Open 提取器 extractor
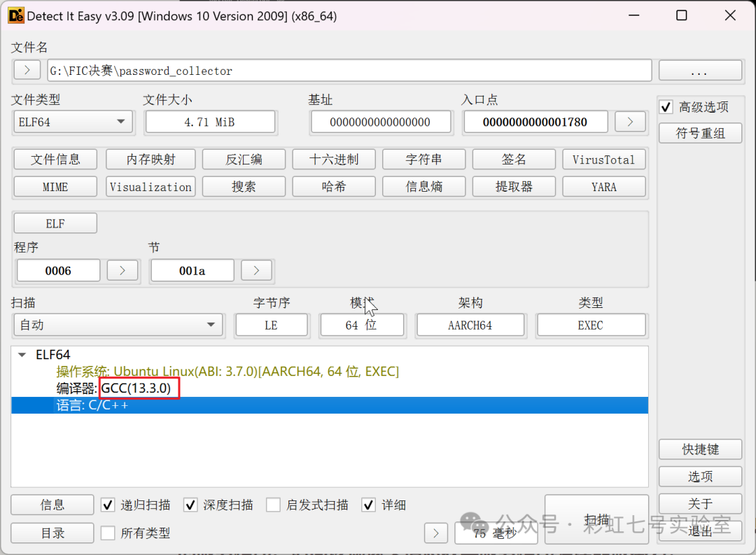Viewport: 756px width, 555px height. coord(514,187)
